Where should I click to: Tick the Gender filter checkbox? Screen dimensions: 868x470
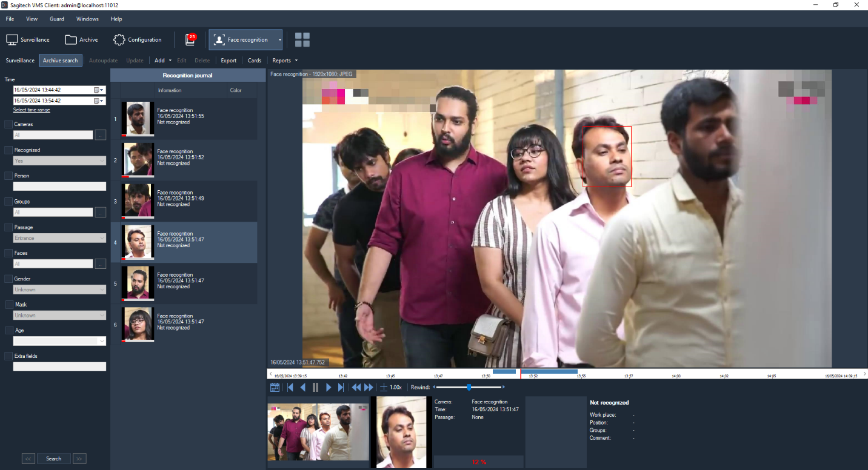click(8, 279)
